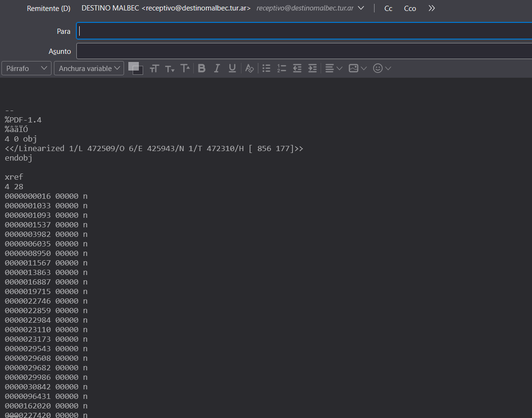Viewport: 532px width, 418px height.
Task: Decrease paragraph indent (outdent)
Action: pos(297,68)
